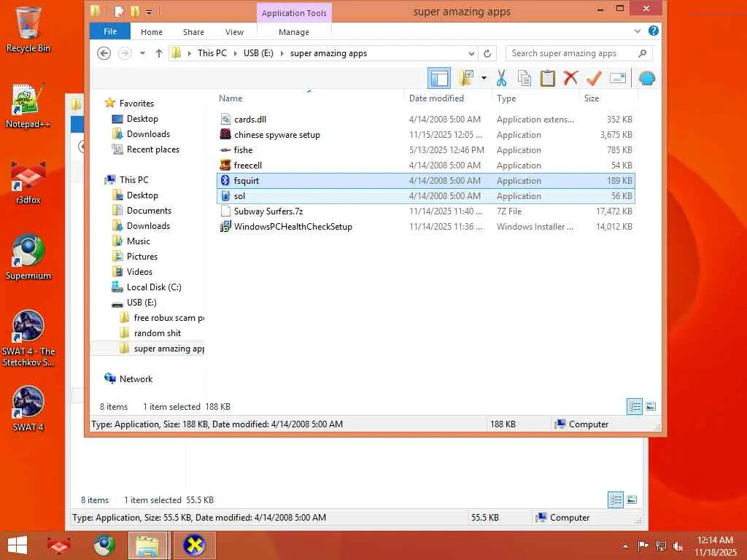Open the recent locations dropdown arrow
The image size is (747, 560).
coord(142,52)
